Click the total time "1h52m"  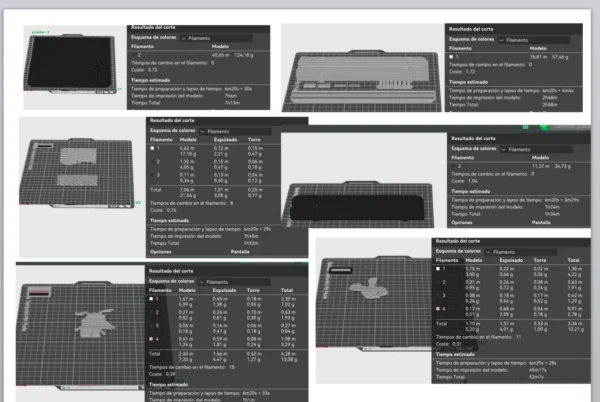(251, 243)
